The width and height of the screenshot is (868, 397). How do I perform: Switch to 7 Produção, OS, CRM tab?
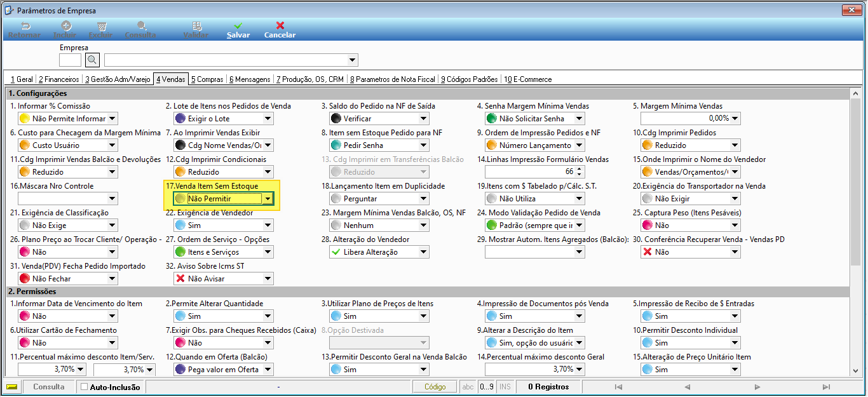pyautogui.click(x=310, y=79)
